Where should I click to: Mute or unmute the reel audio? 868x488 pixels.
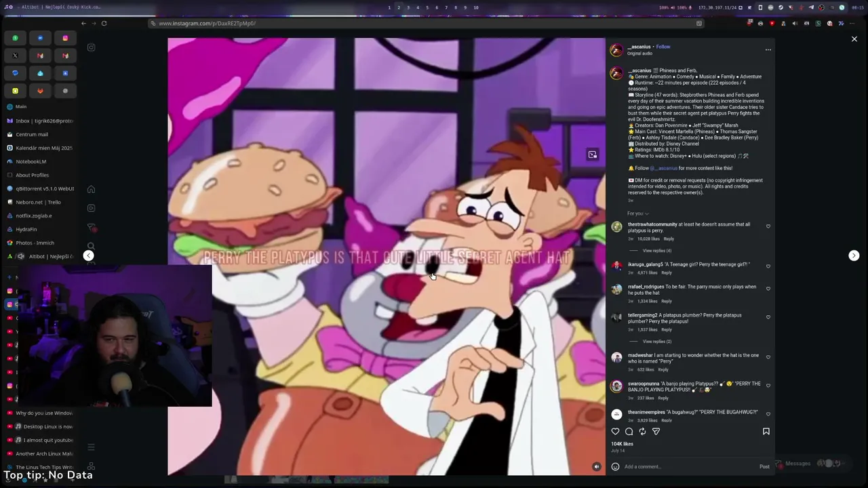(x=597, y=466)
